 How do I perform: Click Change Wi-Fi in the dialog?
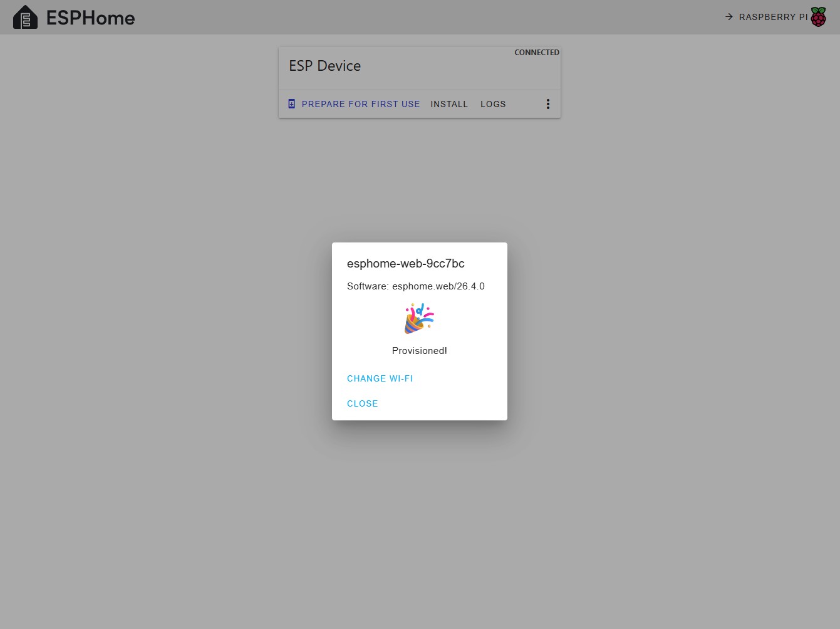(380, 378)
